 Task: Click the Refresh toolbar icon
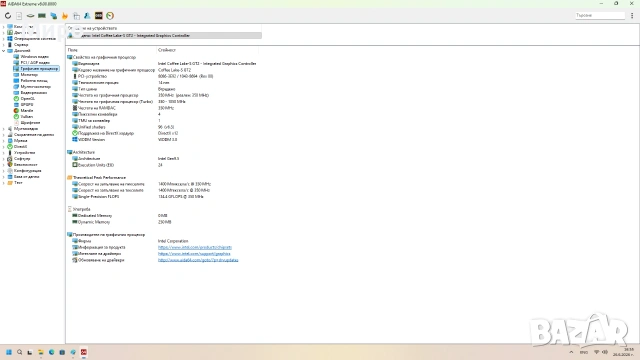point(8,16)
